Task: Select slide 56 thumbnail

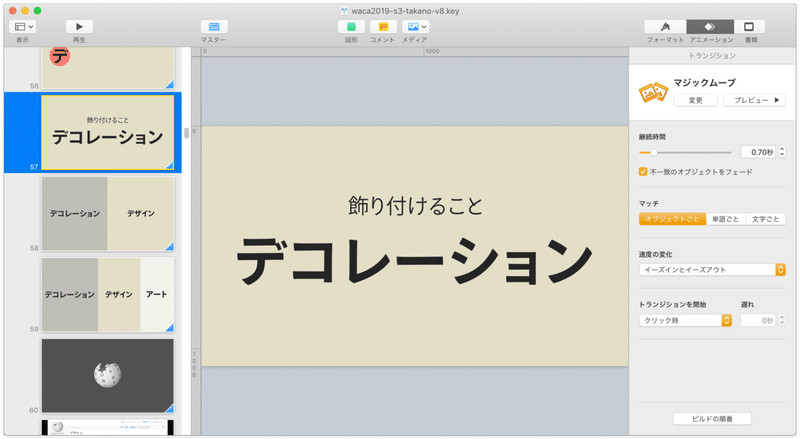Action: (108, 68)
